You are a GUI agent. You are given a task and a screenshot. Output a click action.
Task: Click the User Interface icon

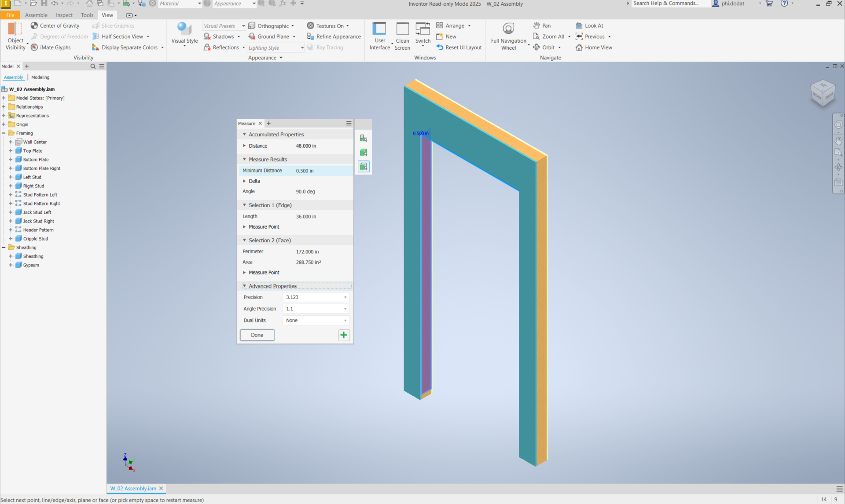379,29
